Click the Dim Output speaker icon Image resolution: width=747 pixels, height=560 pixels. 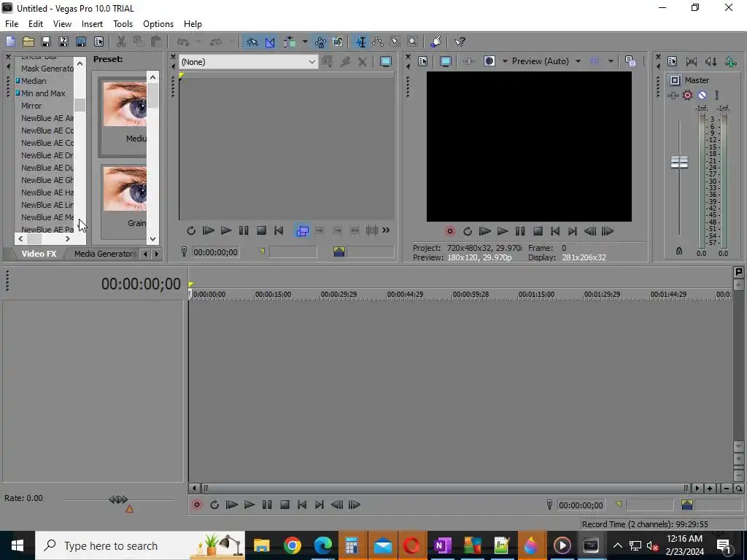point(711,61)
